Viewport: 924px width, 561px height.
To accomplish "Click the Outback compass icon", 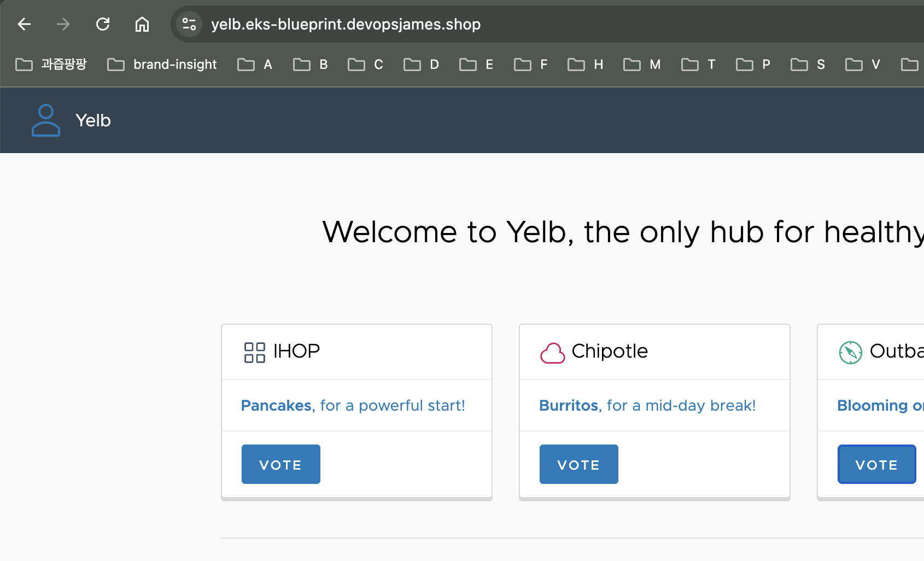I will [851, 353].
